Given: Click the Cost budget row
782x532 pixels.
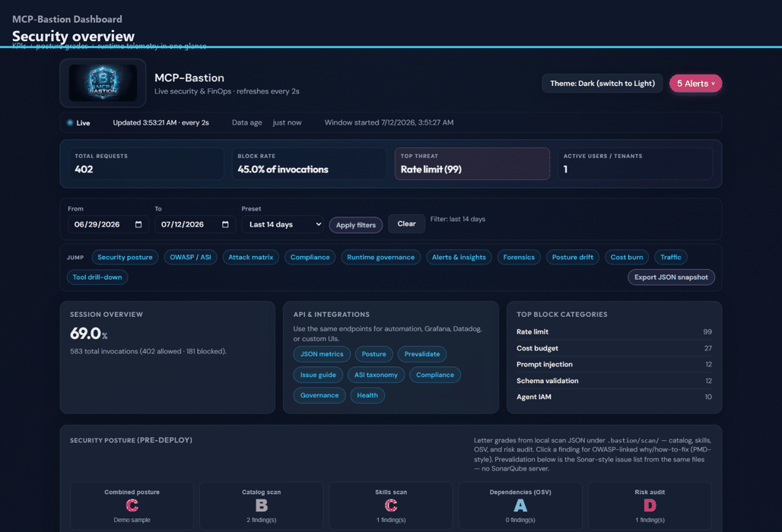Looking at the screenshot, I should click(x=614, y=348).
